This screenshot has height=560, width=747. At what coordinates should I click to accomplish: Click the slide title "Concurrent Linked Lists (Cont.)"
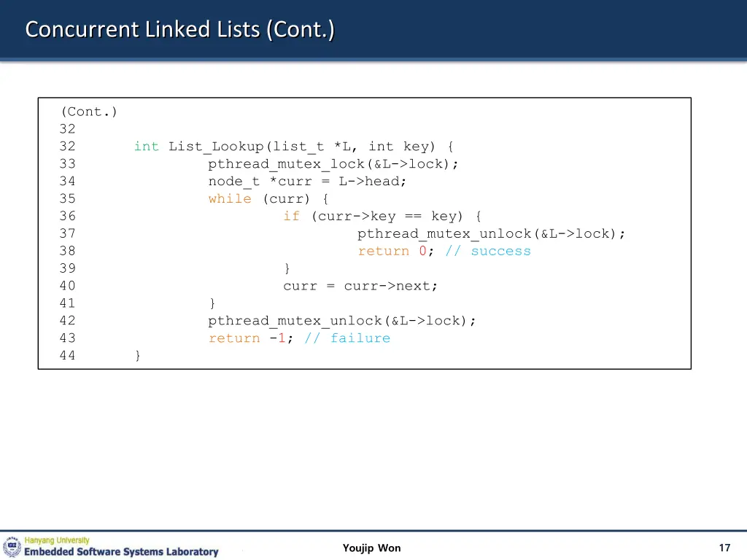[x=180, y=29]
